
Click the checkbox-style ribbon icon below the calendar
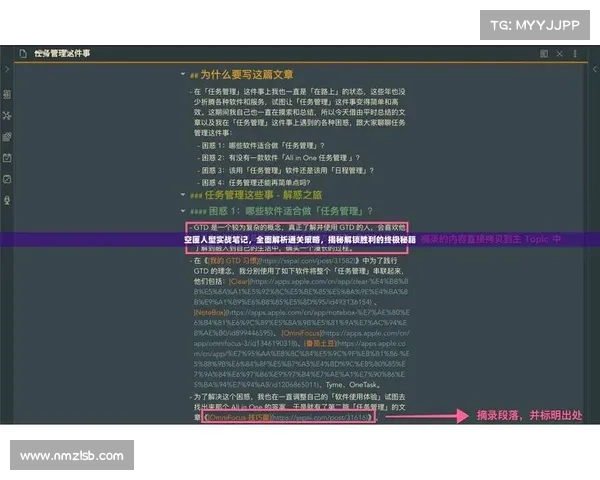7,179
